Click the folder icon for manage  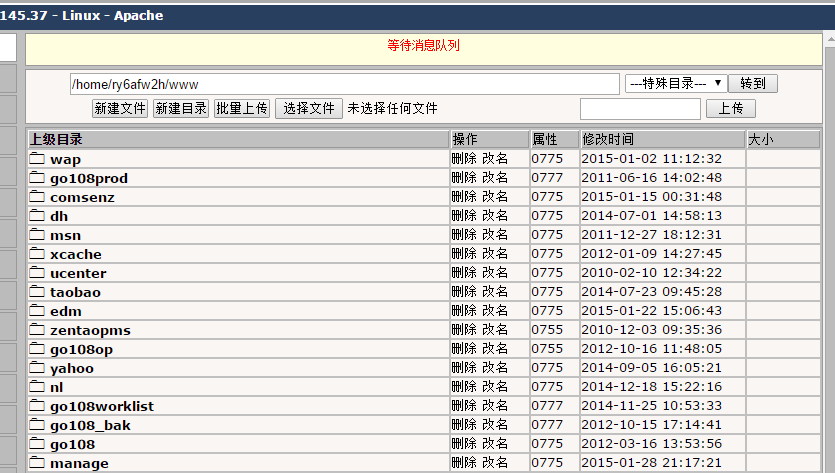pyautogui.click(x=37, y=462)
